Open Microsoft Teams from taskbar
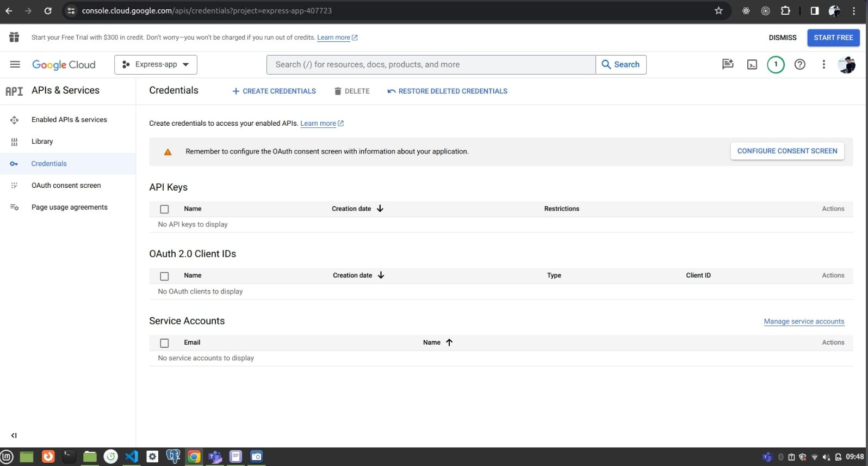Image resolution: width=868 pixels, height=466 pixels. pos(215,456)
